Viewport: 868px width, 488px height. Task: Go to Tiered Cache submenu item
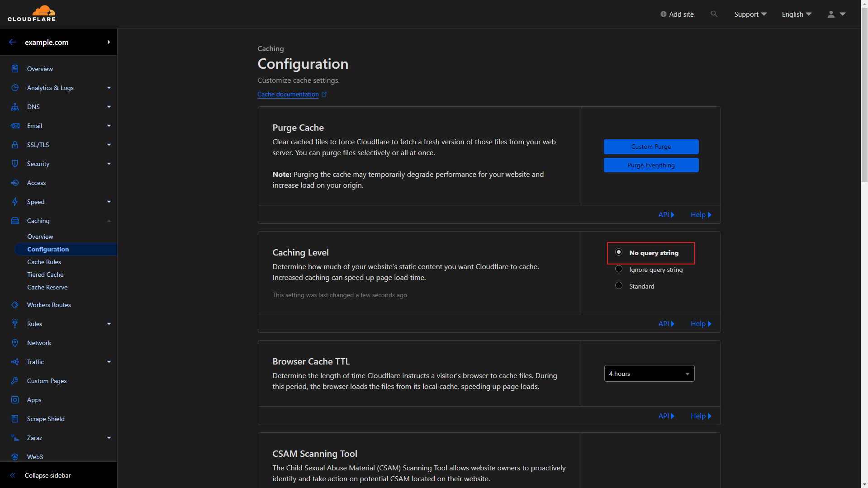coord(45,275)
